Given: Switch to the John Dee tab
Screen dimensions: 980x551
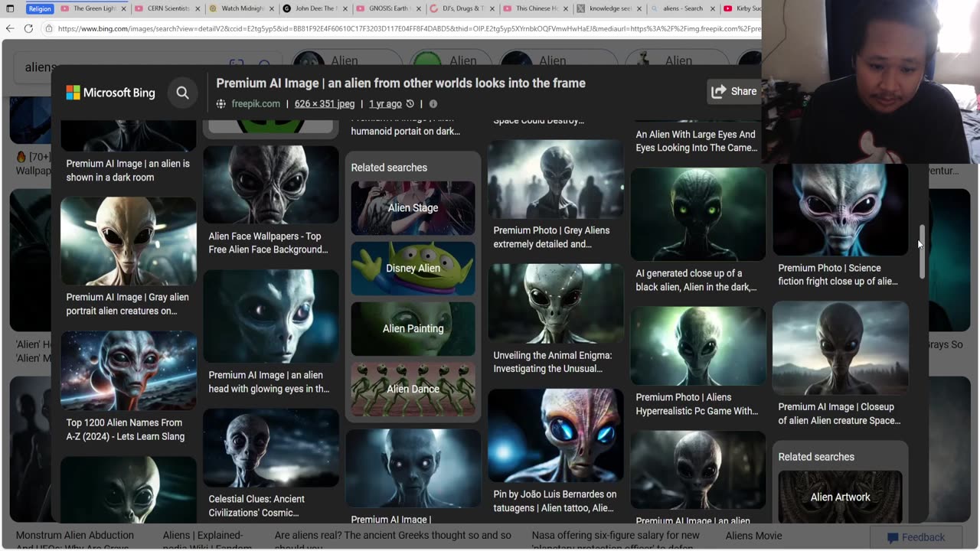Looking at the screenshot, I should 315,8.
